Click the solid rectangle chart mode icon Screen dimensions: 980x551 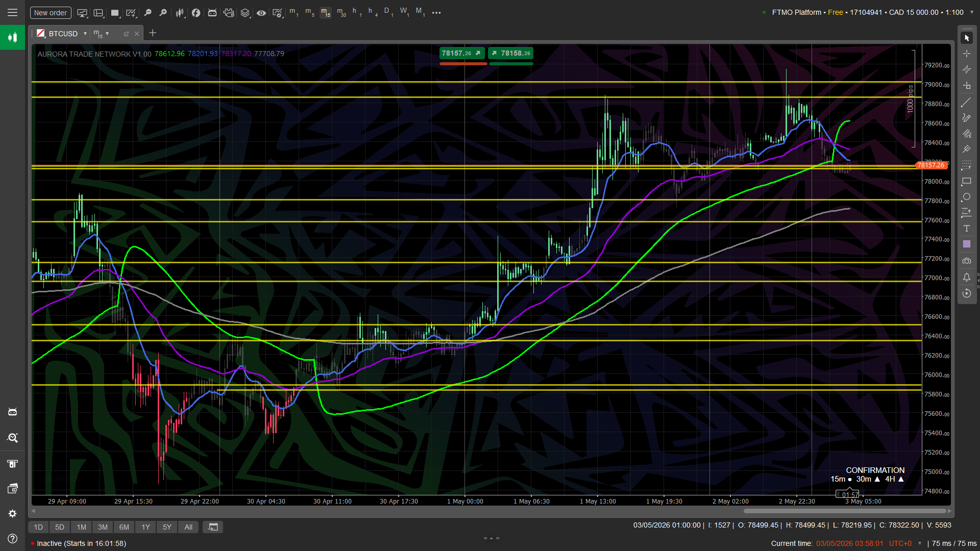click(x=115, y=13)
